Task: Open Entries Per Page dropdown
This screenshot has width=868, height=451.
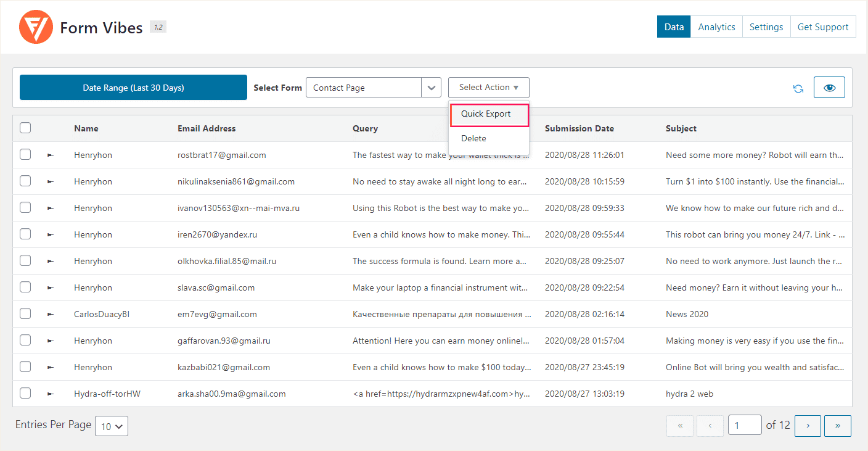Action: tap(112, 426)
